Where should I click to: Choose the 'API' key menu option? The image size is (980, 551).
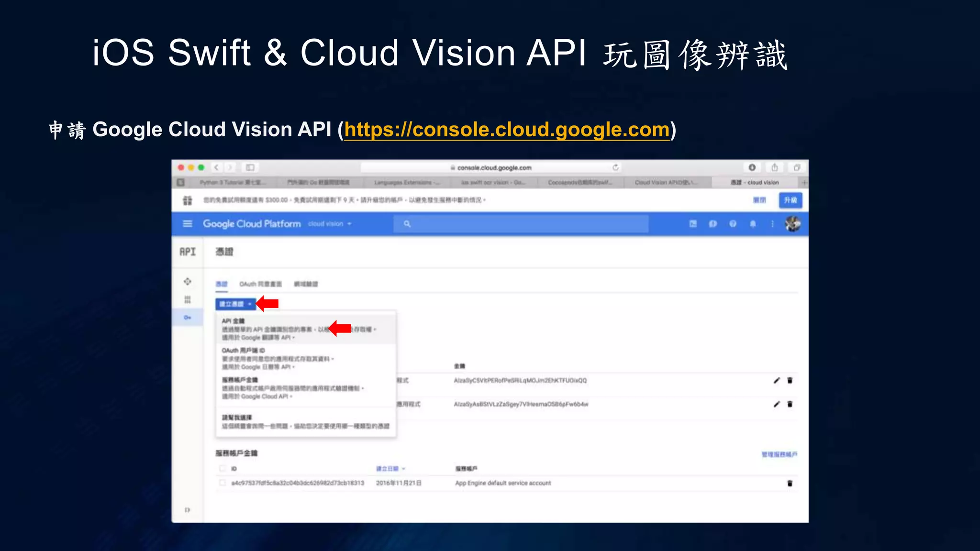tap(306, 329)
